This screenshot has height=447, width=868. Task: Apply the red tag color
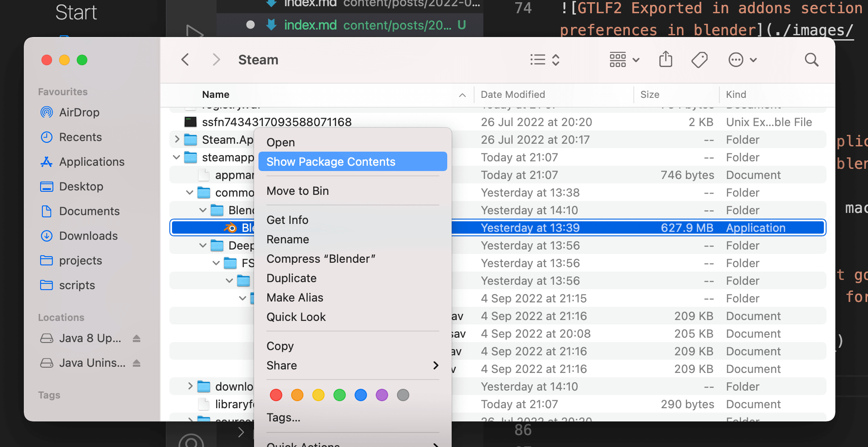click(276, 395)
